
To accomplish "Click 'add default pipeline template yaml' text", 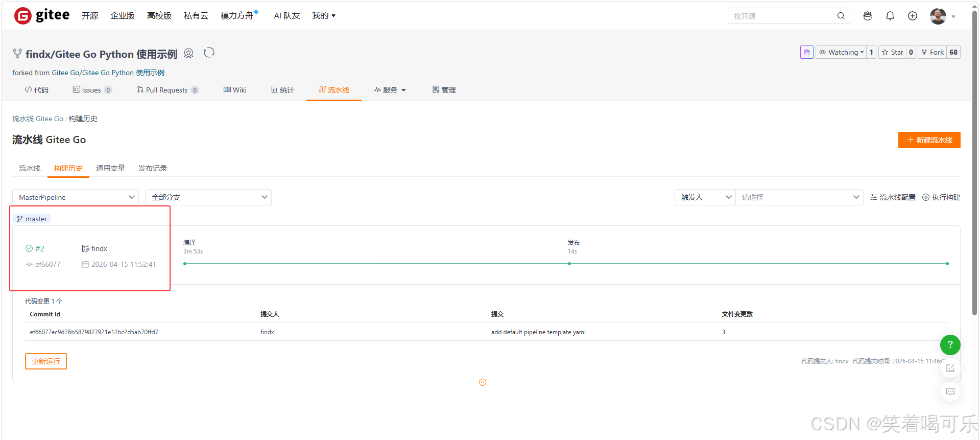I will (538, 332).
